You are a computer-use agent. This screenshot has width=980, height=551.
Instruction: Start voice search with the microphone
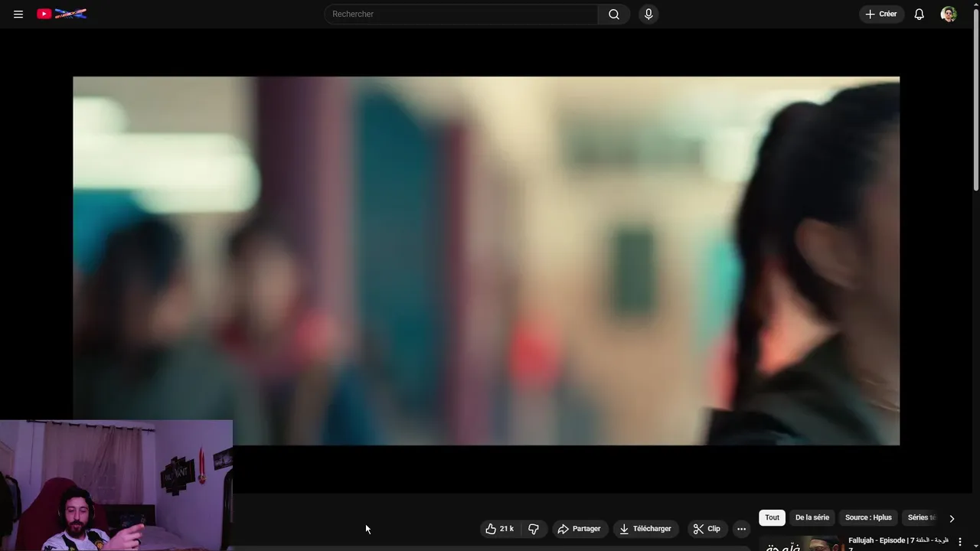(x=648, y=14)
